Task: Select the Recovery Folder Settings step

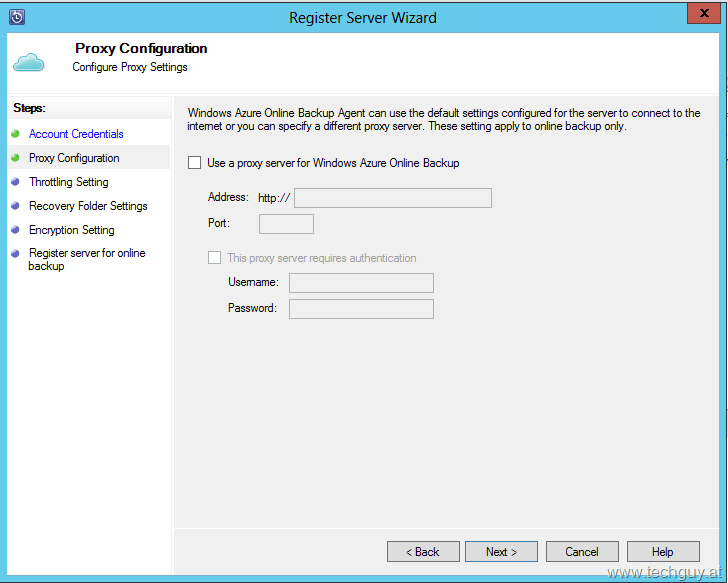Action: pyautogui.click(x=88, y=206)
